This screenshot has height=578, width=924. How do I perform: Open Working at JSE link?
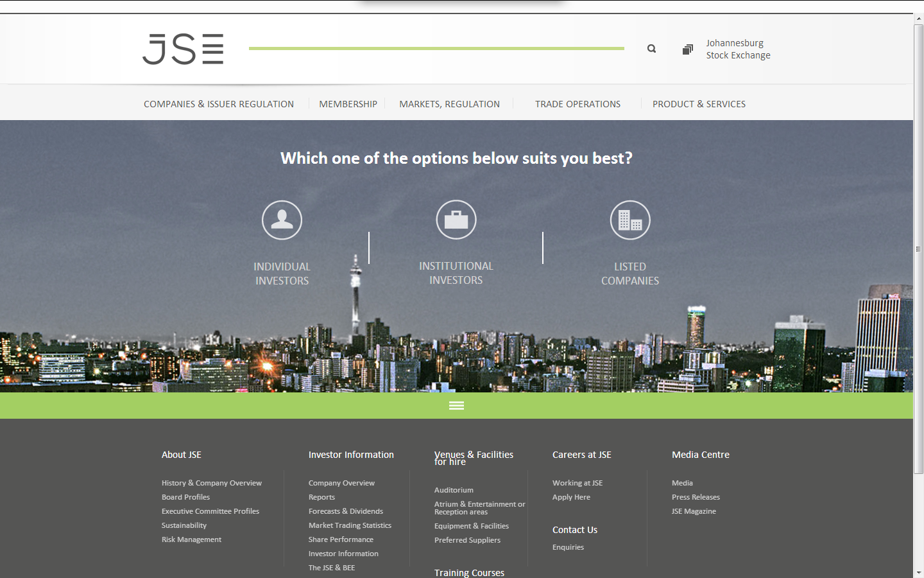click(577, 483)
